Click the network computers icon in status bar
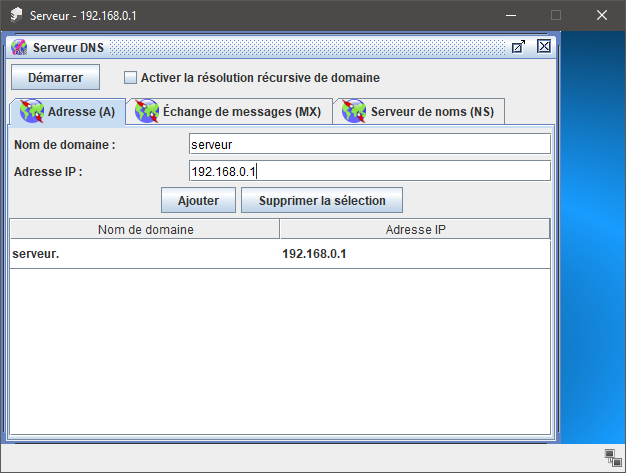The image size is (626, 473). click(x=613, y=457)
